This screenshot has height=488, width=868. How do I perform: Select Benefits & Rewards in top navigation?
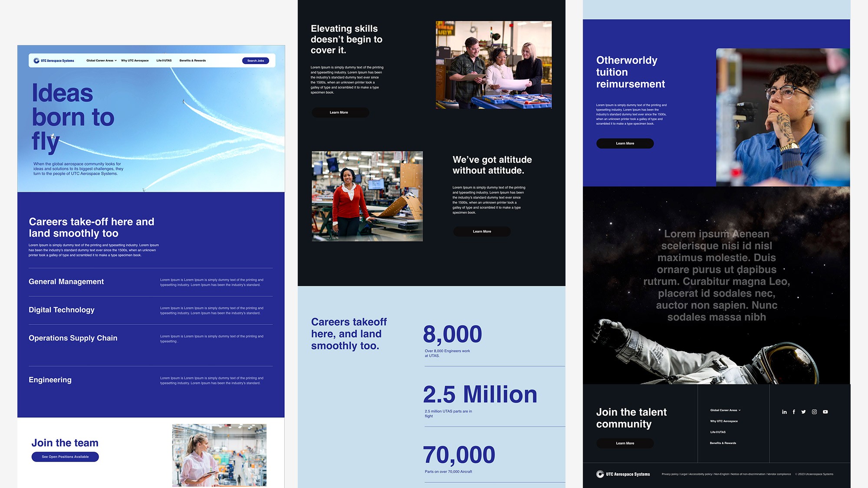point(193,61)
